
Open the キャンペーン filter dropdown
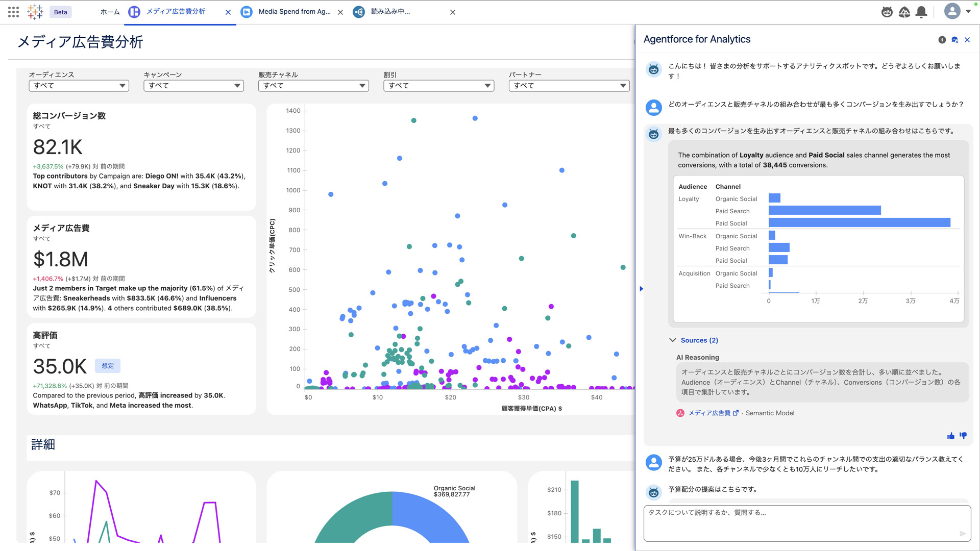[x=194, y=86]
